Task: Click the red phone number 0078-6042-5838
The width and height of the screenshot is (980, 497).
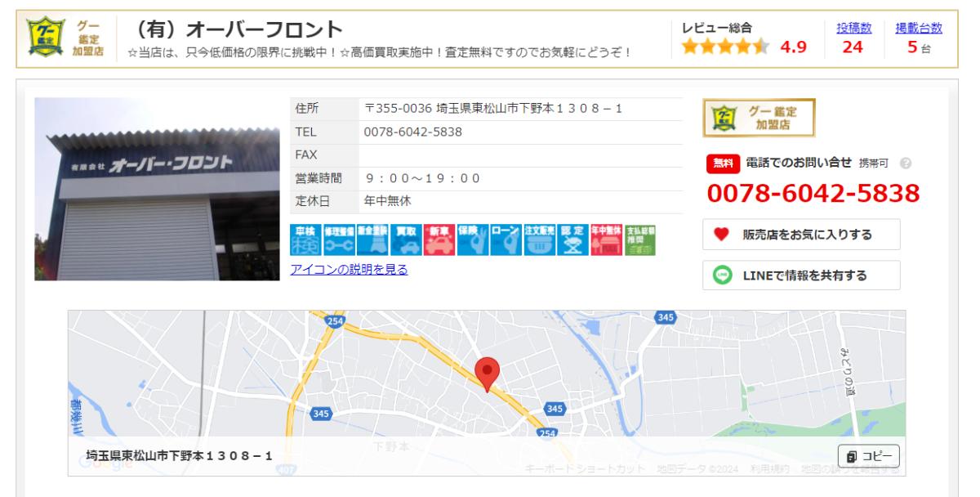Action: tap(813, 194)
